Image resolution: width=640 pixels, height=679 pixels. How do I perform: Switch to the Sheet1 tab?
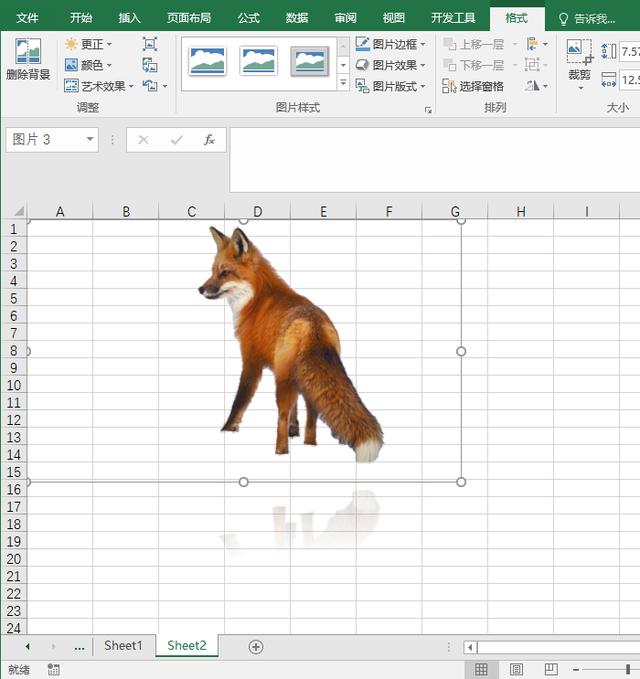[123, 646]
